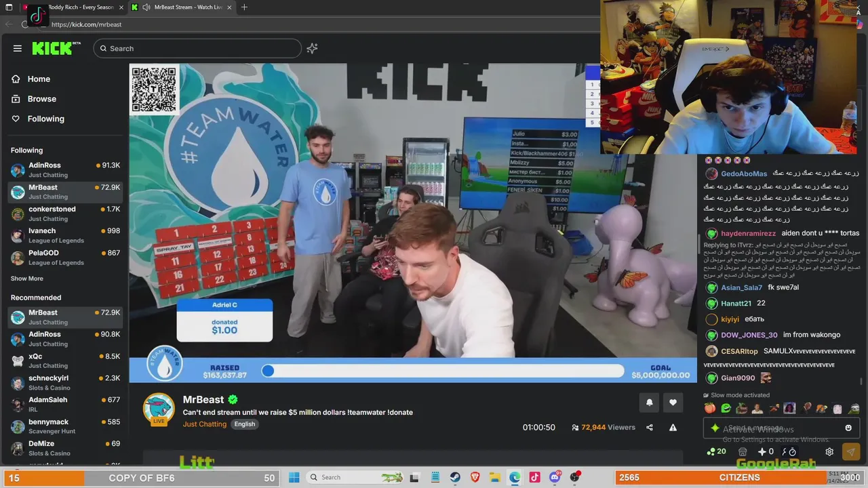Click the report warning triangle icon
The height and width of the screenshot is (488, 868).
[x=673, y=428]
